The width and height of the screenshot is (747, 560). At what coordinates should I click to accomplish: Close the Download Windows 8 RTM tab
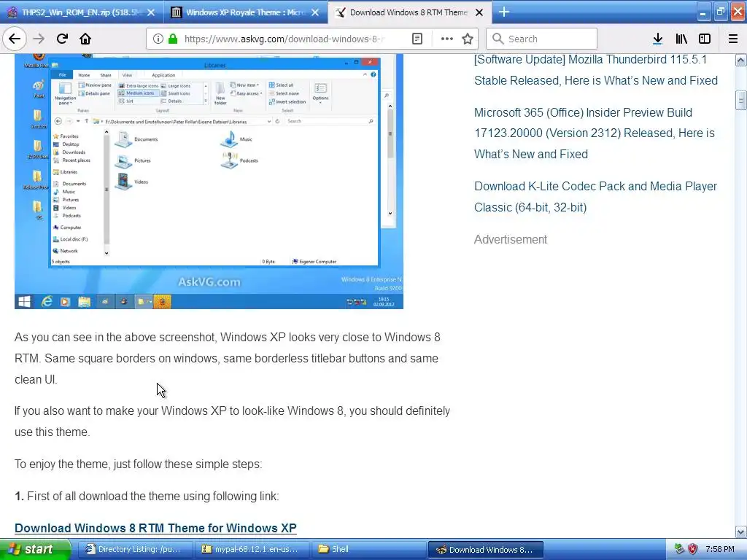pyautogui.click(x=479, y=12)
